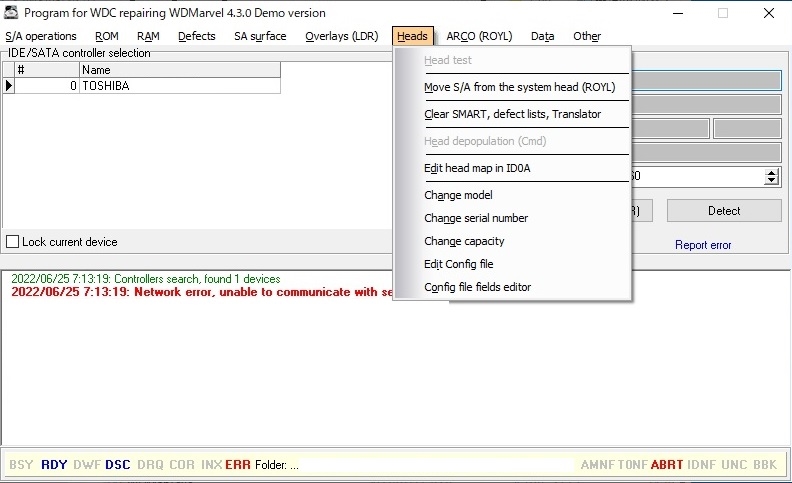
Task: Open the SA surface menu
Action: pyautogui.click(x=260, y=36)
